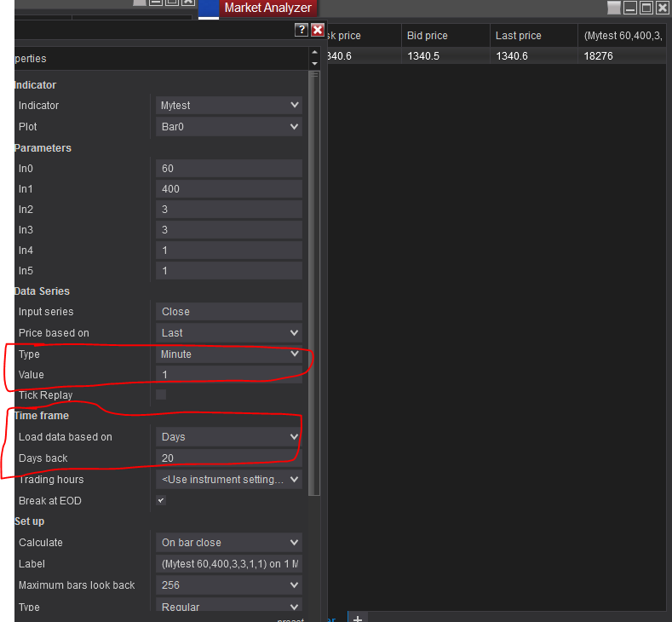Image resolution: width=672 pixels, height=622 pixels.
Task: Edit the In5 parameter field
Action: [x=229, y=271]
